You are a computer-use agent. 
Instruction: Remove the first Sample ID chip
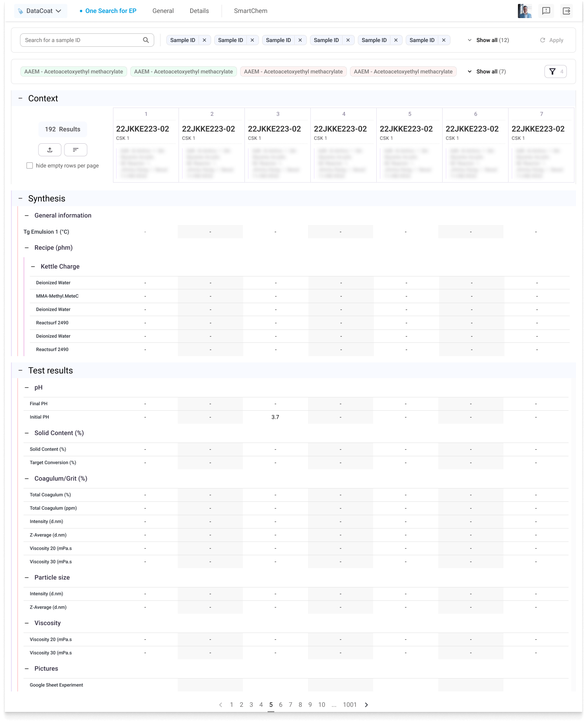[204, 40]
